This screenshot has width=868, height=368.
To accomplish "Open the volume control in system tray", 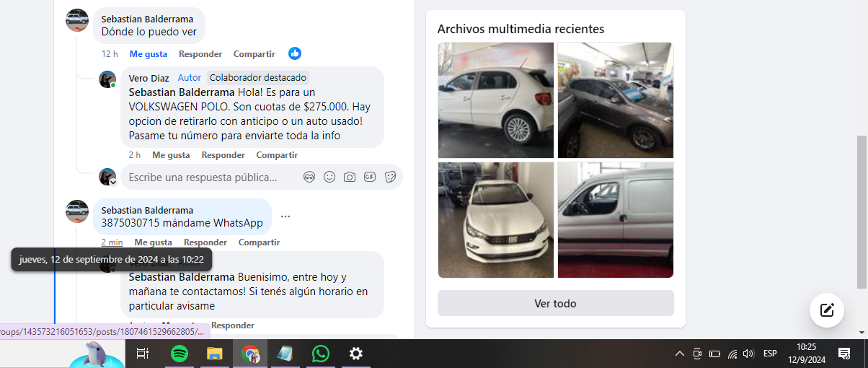I will point(749,354).
